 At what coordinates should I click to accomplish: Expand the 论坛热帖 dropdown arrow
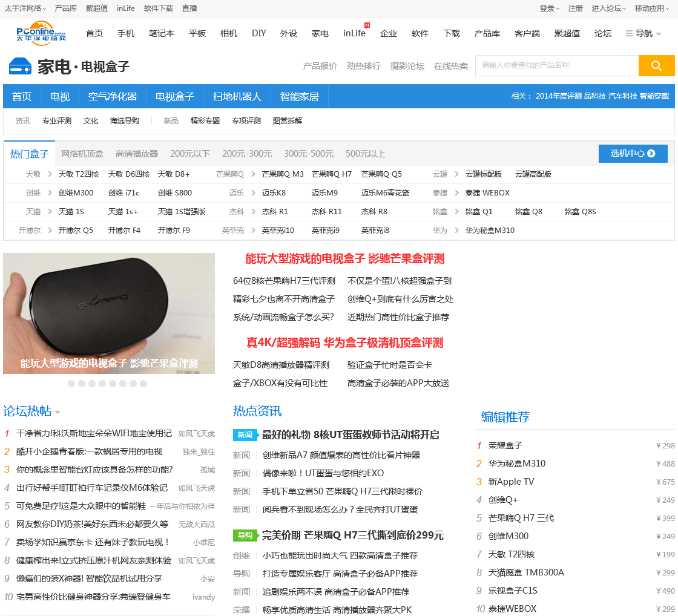[58, 412]
